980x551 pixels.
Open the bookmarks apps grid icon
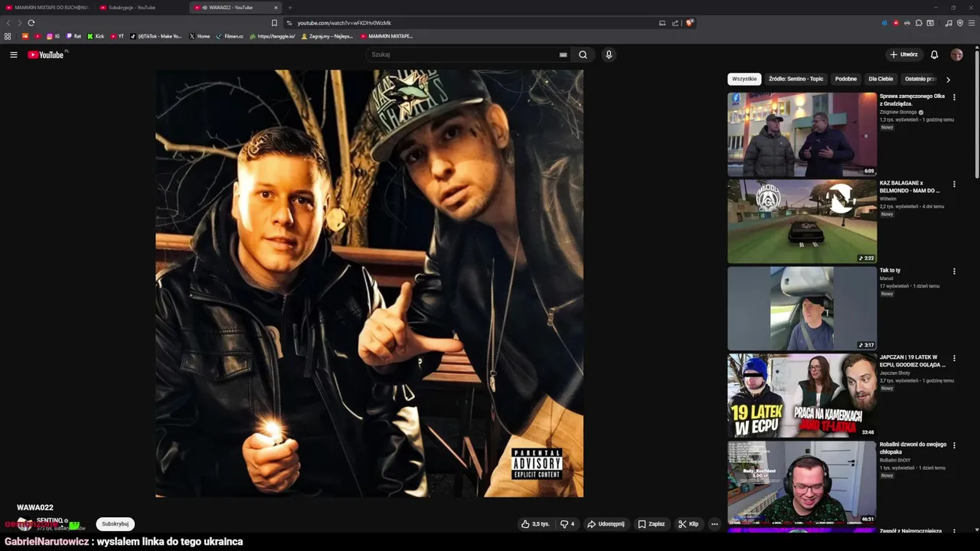click(x=8, y=36)
